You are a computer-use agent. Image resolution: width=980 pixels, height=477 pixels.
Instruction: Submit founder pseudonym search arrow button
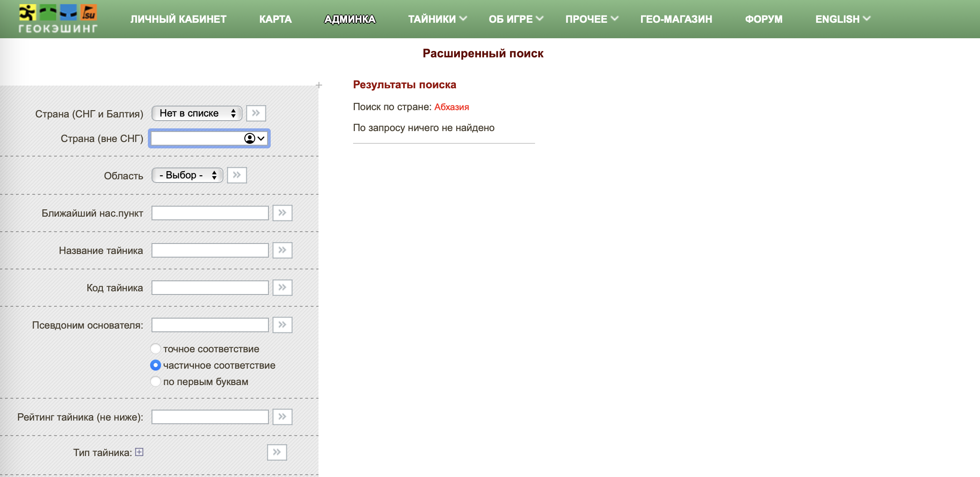point(283,325)
